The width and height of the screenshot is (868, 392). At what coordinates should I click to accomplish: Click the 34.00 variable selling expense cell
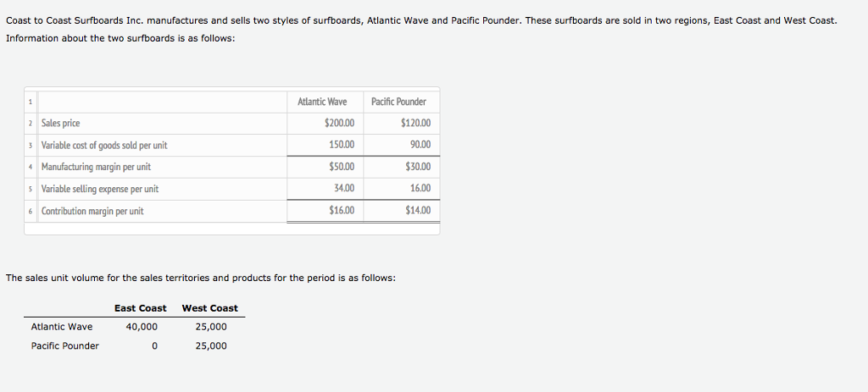pos(344,189)
